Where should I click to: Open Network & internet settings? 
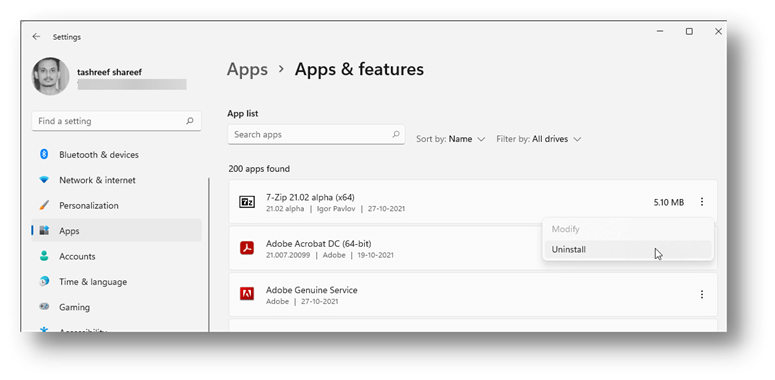pyautogui.click(x=116, y=180)
